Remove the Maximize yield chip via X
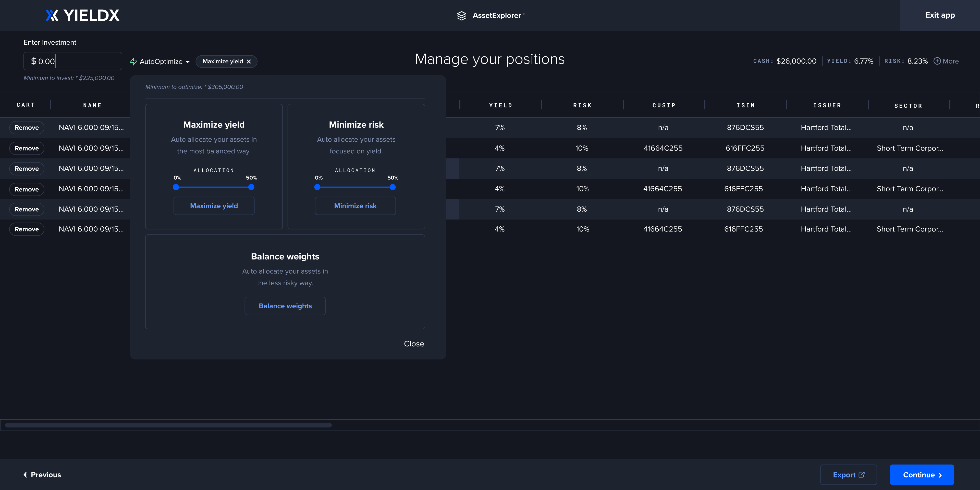Screen dimensions: 980x490 click(249, 62)
